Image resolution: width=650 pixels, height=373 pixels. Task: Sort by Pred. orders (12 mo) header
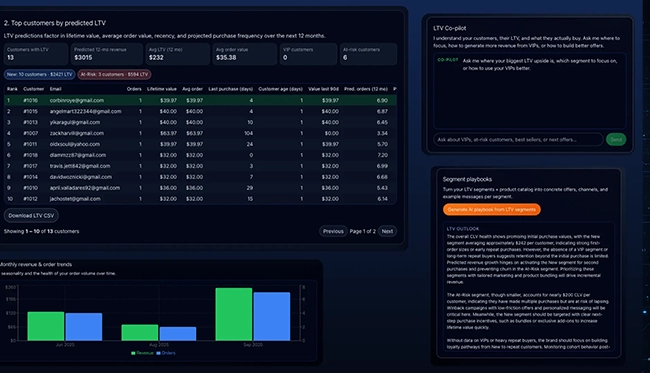[366, 89]
